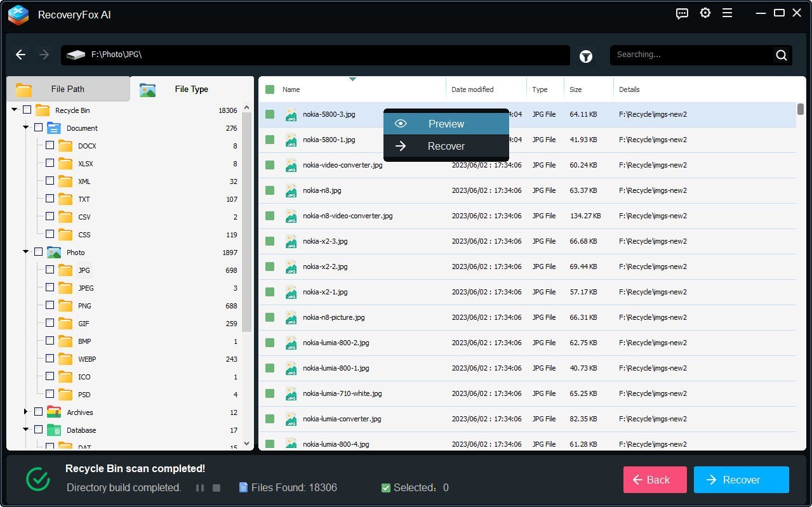The width and height of the screenshot is (812, 507).
Task: Collapse the Document tree node
Action: coord(26,128)
